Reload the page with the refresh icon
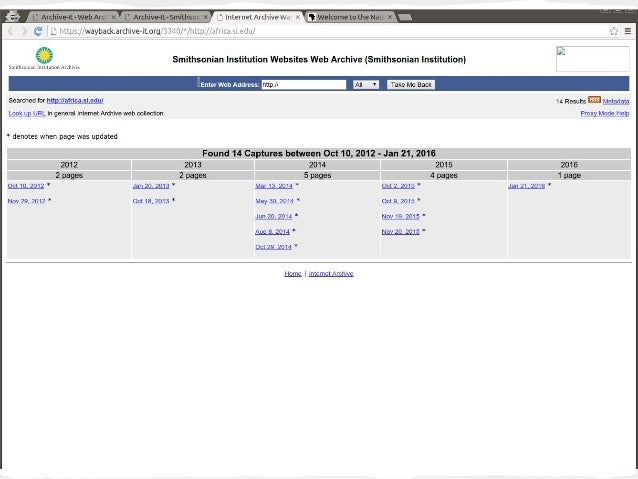This screenshot has width=638, height=479. [x=38, y=31]
